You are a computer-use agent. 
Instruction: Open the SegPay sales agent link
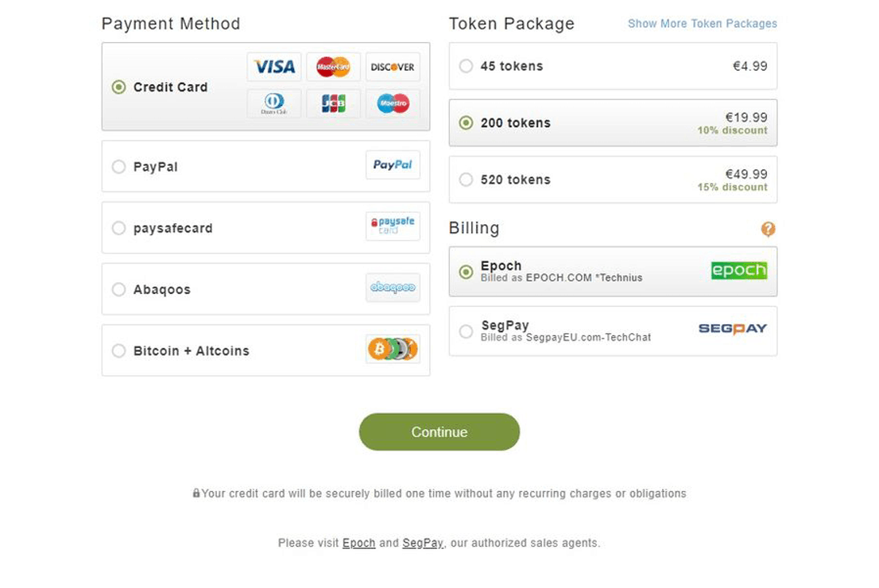coord(423,544)
